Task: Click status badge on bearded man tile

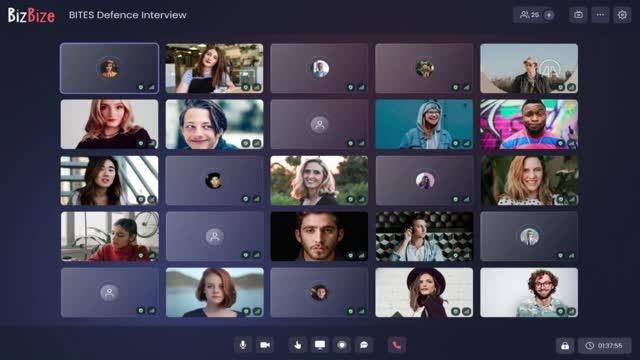Action: click(351, 255)
